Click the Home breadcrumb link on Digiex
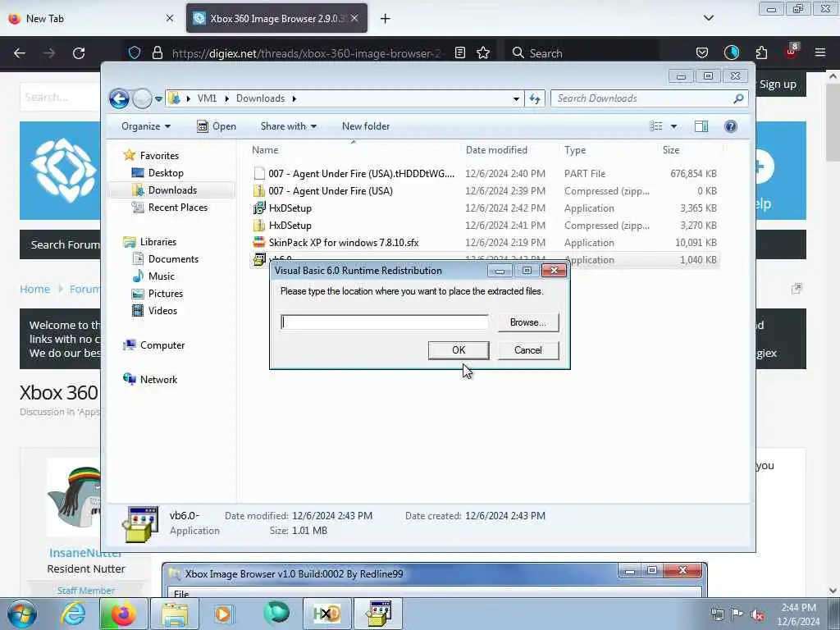The image size is (840, 630). (34, 290)
